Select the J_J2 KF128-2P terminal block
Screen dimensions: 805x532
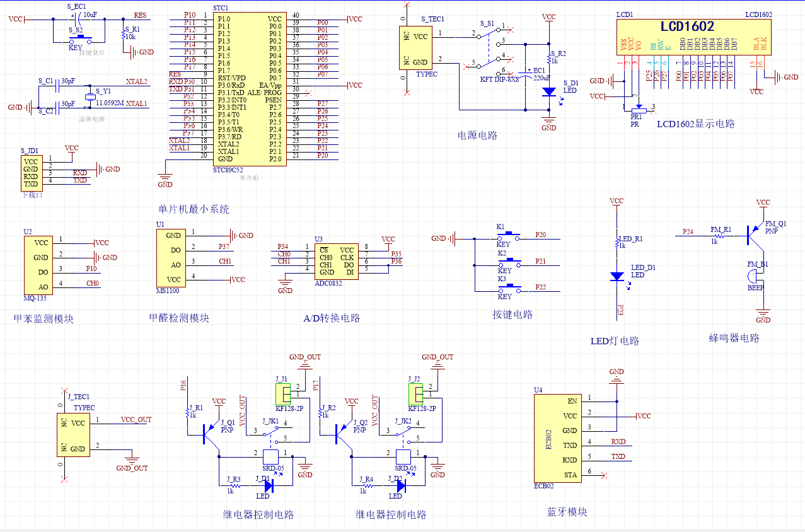[x=416, y=394]
